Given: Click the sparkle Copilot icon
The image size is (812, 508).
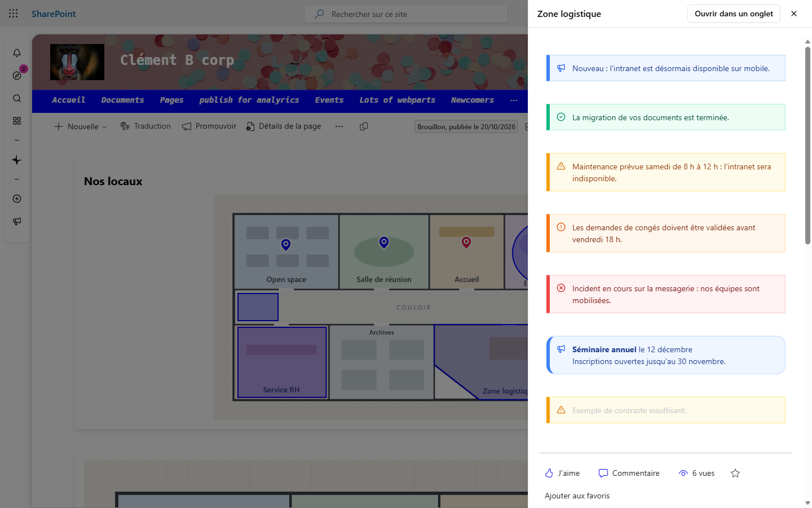Looking at the screenshot, I should pos(17,160).
